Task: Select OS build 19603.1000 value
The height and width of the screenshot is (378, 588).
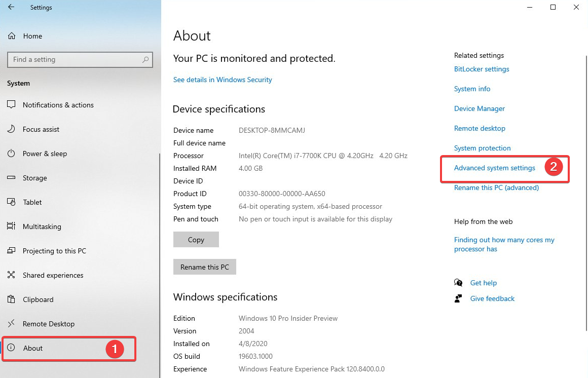Action: [x=255, y=356]
